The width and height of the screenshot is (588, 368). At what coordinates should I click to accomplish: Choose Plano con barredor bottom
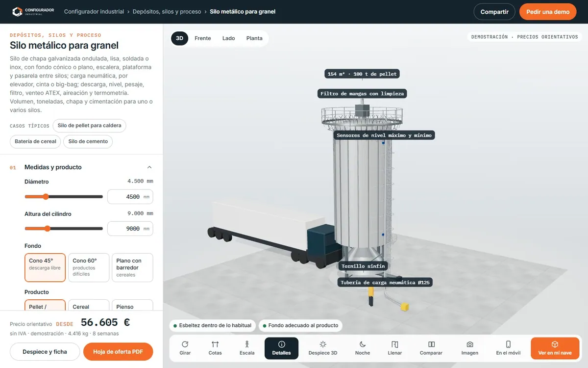click(132, 267)
